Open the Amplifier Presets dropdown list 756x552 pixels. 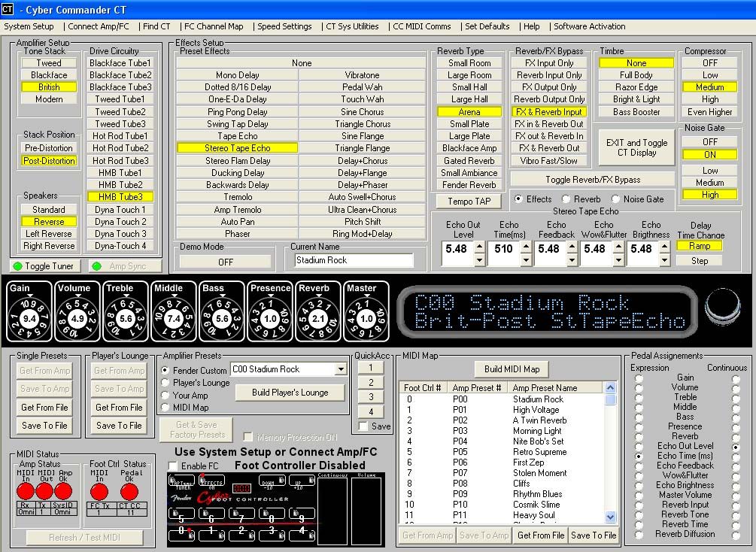click(341, 369)
